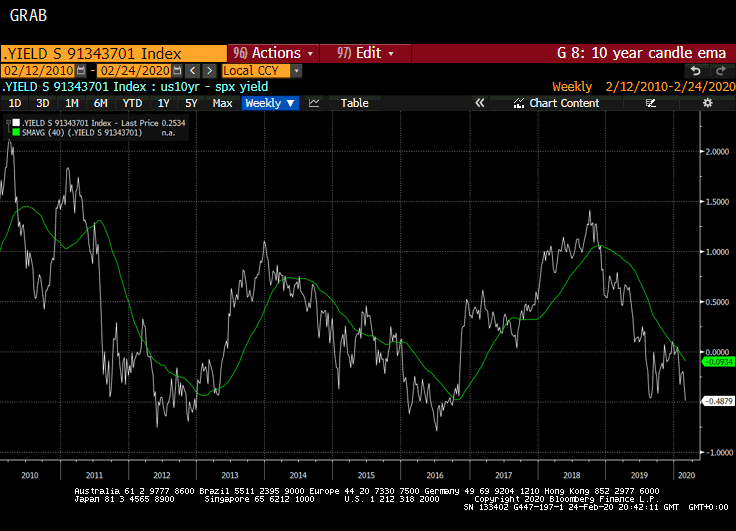This screenshot has height=531, width=736.
Task: Click white series swatch in legend
Action: [x=16, y=123]
